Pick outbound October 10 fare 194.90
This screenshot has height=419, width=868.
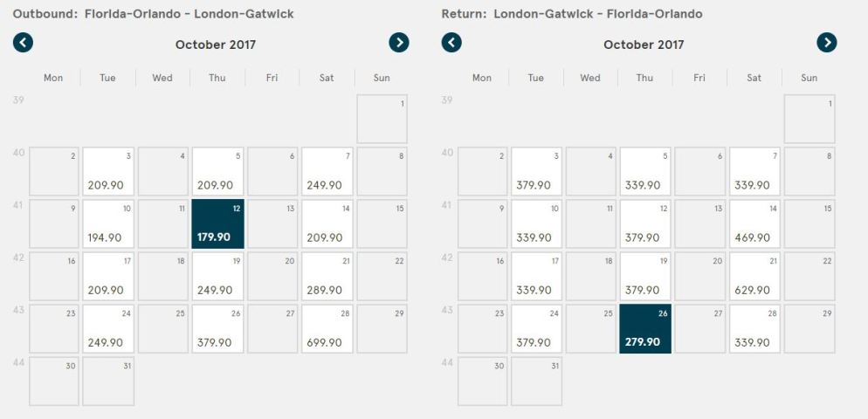click(x=107, y=223)
